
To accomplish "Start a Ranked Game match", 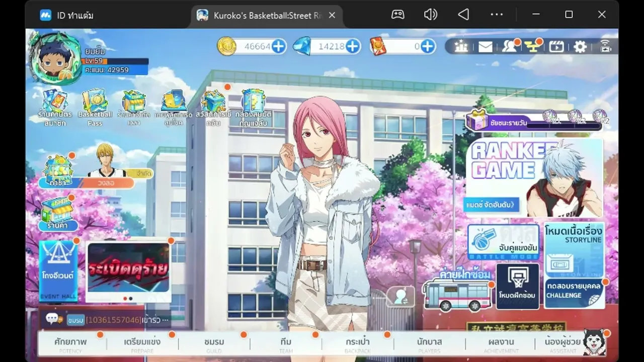I will coord(535,177).
